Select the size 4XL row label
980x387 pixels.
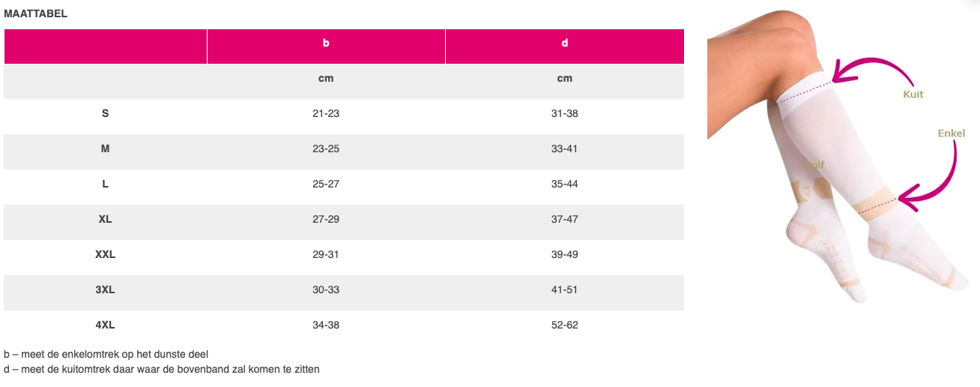tap(105, 325)
